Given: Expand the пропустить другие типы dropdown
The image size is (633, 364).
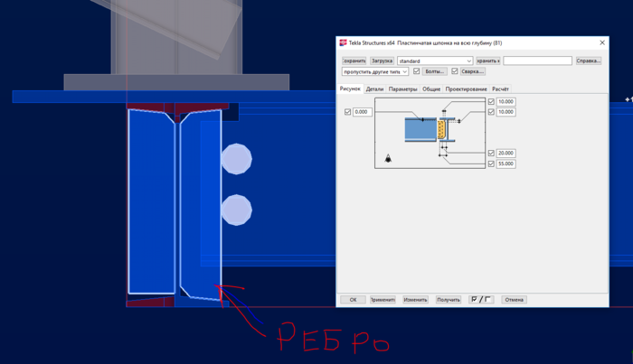Looking at the screenshot, I should point(375,71).
